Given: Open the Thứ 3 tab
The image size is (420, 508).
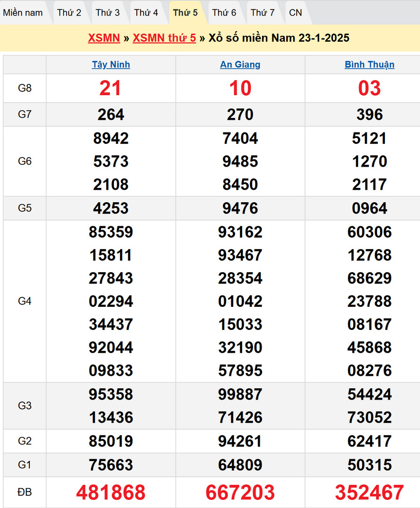Looking at the screenshot, I should (x=108, y=13).
